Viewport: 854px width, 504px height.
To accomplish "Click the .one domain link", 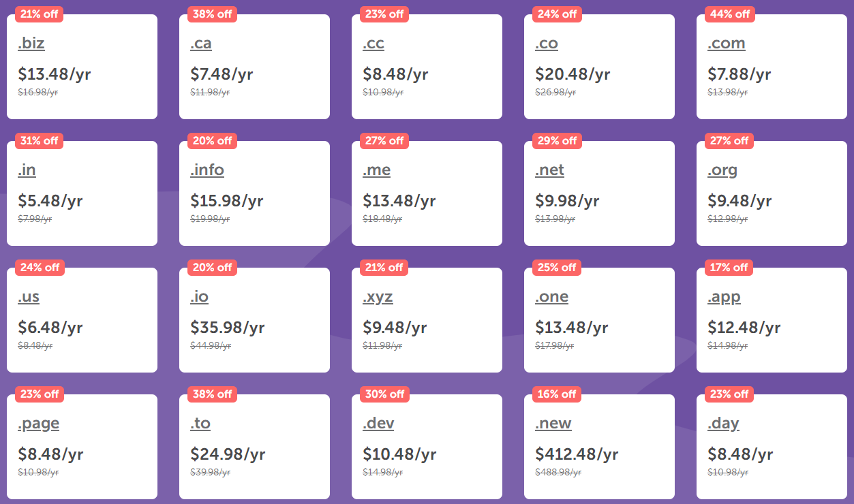I will pos(552,297).
